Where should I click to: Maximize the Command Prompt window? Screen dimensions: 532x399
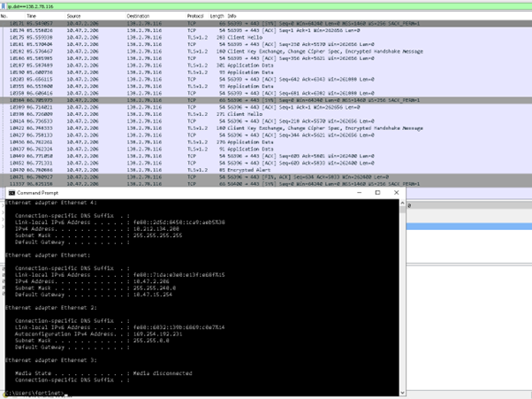click(x=377, y=192)
